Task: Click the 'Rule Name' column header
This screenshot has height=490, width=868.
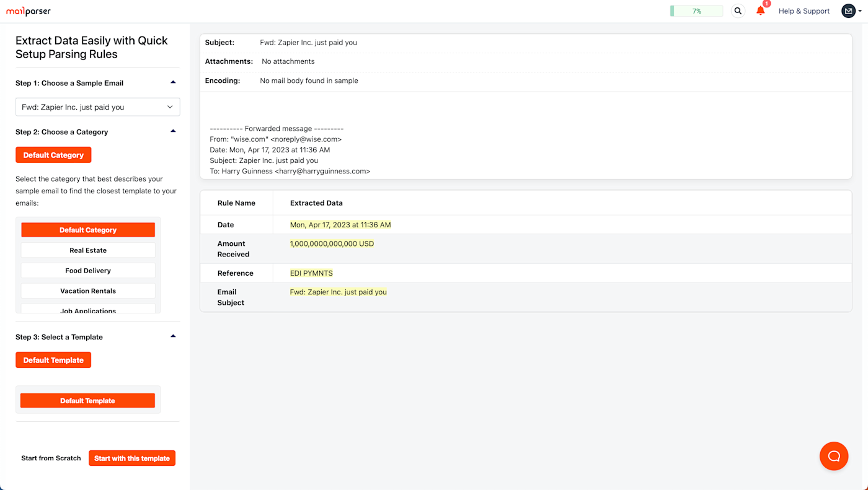Action: coord(236,203)
